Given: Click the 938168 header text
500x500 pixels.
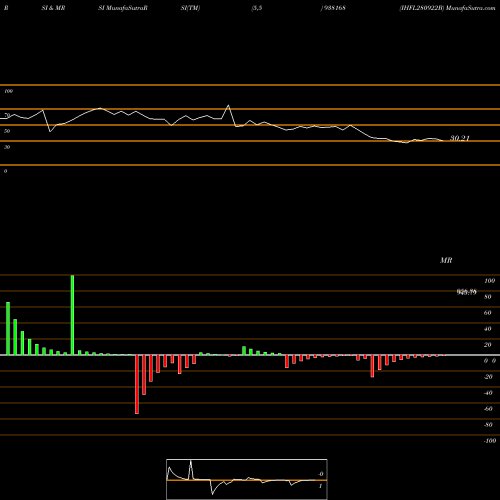Looking at the screenshot, I should [x=335, y=8].
